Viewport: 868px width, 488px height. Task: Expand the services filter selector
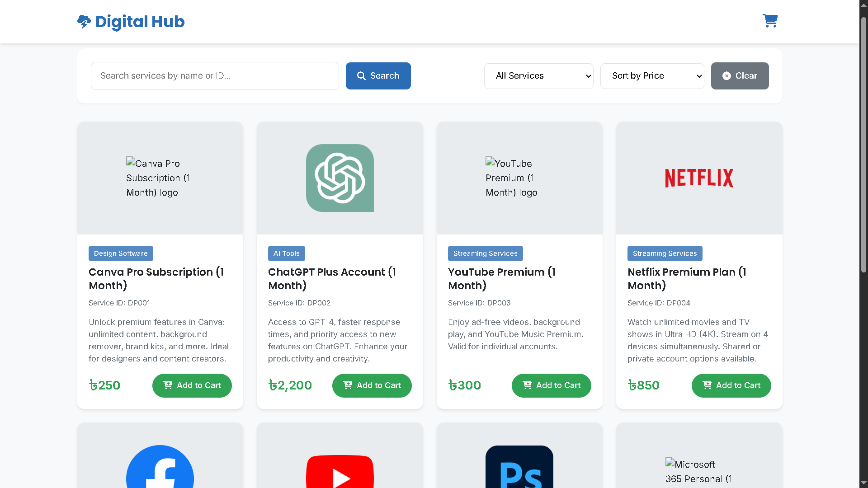(x=539, y=76)
